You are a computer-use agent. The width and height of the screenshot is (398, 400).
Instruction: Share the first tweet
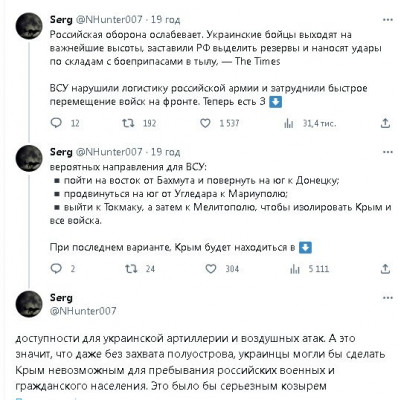(x=385, y=123)
